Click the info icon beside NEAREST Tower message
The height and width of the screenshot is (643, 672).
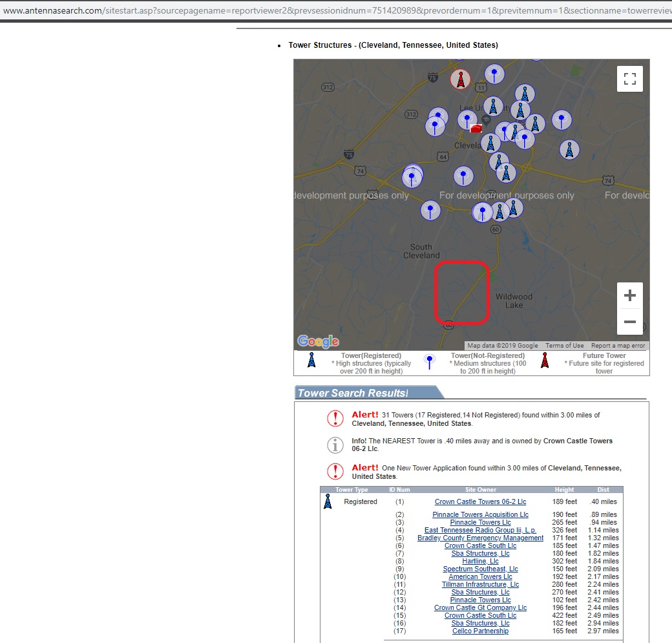tap(335, 445)
